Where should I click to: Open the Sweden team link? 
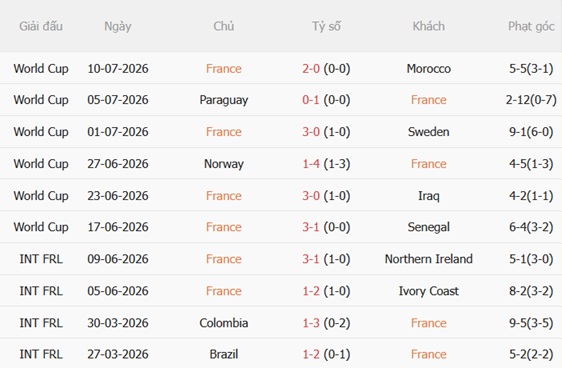coord(429,132)
